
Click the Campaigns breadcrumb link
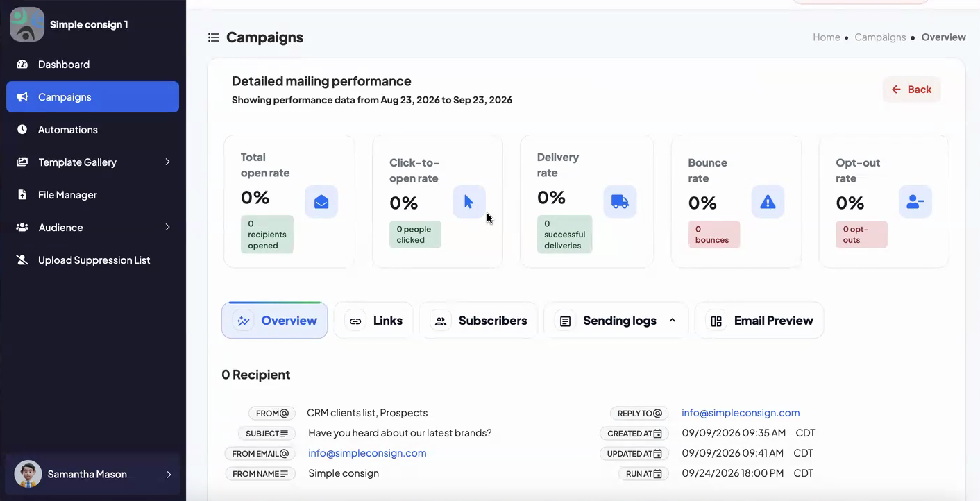[x=880, y=37]
